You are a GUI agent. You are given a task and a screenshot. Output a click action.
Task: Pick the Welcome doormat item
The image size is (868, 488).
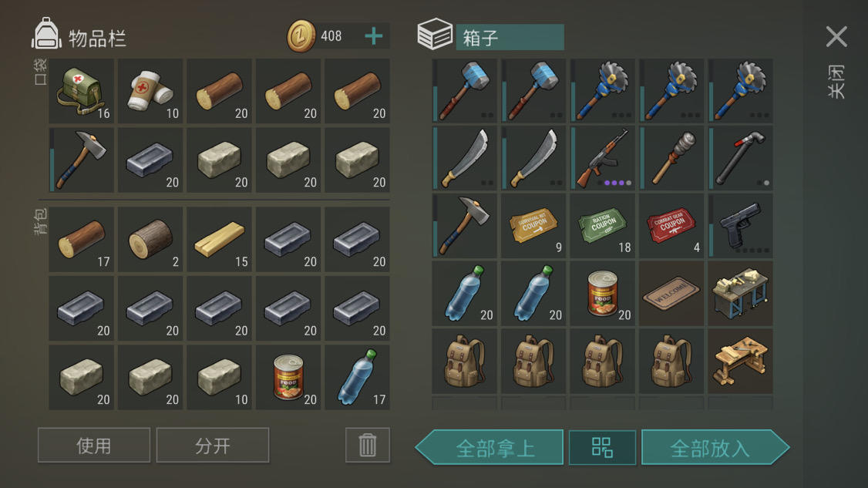click(x=671, y=294)
